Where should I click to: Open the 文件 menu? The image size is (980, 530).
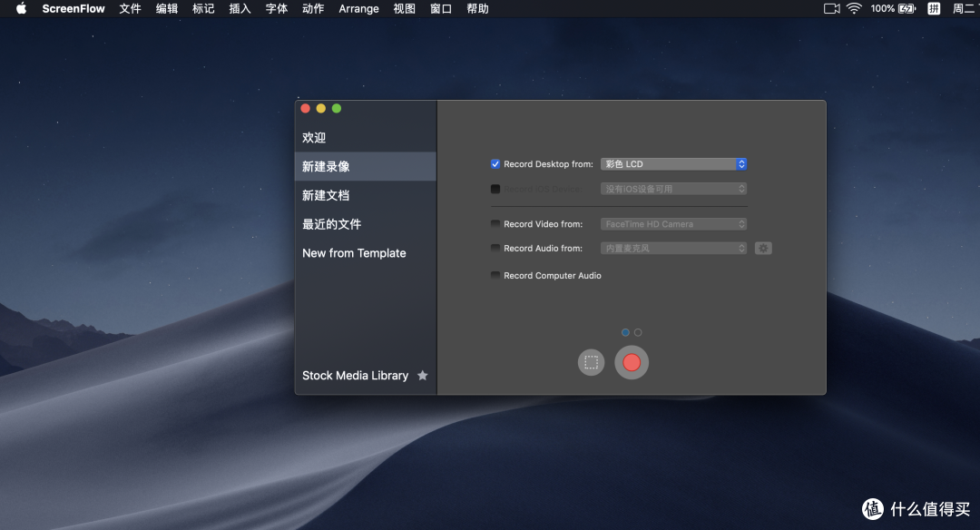pyautogui.click(x=130, y=9)
